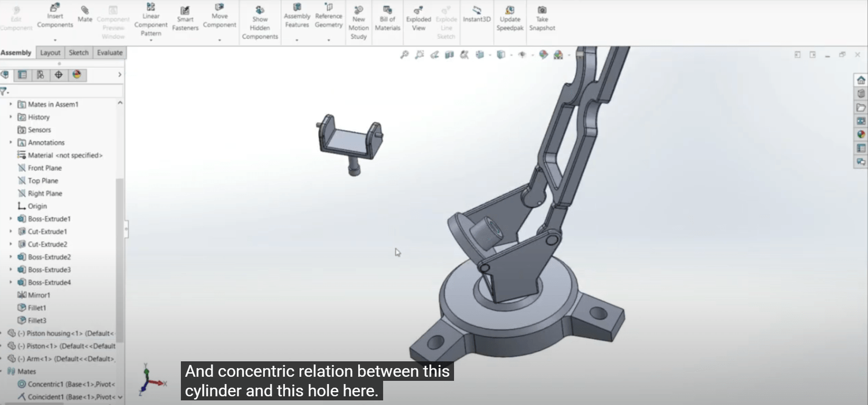Expand manager pane tabs chevron

click(120, 75)
